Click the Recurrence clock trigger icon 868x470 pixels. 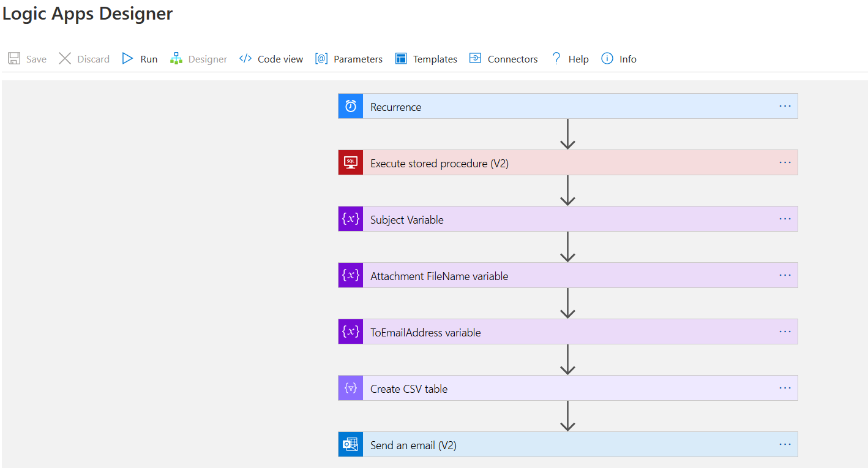[351, 106]
